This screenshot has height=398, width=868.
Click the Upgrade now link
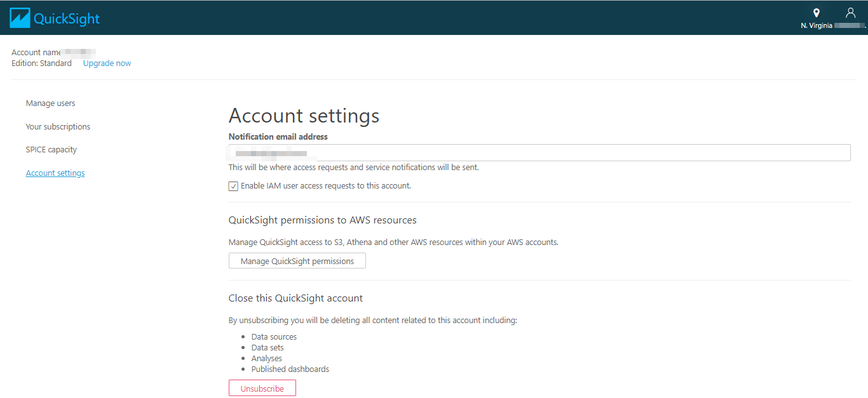[x=107, y=63]
